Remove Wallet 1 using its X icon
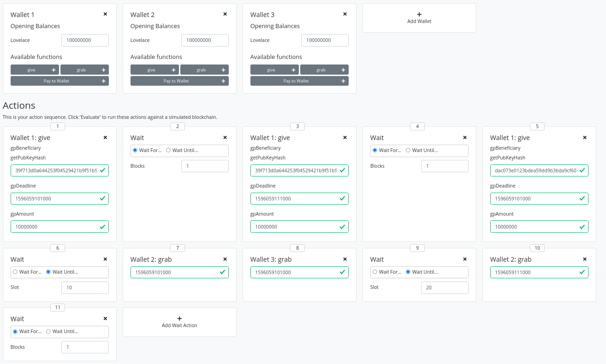Viewport: 606px width, 364px height. coord(105,14)
